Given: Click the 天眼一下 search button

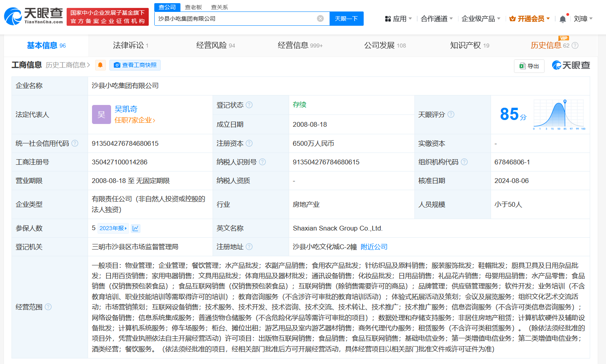Looking at the screenshot, I should tap(347, 19).
